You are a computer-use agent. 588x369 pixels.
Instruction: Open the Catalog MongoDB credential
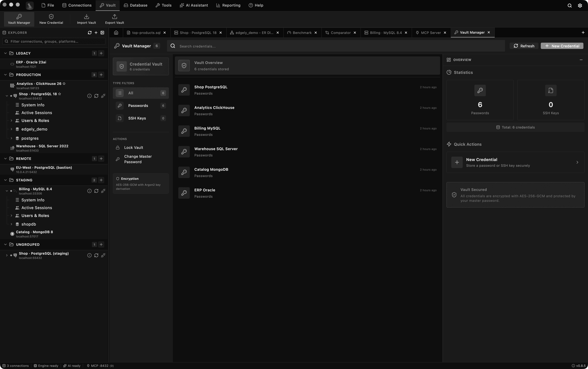(x=307, y=172)
